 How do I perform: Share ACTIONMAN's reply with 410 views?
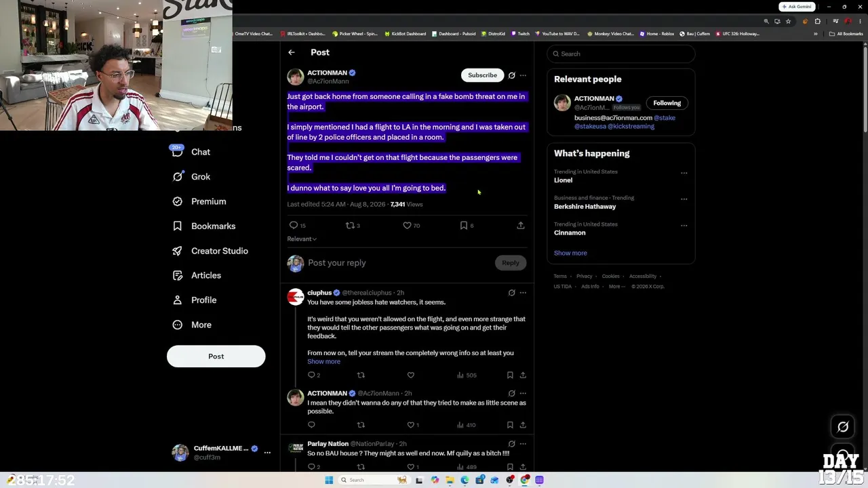coord(523,425)
